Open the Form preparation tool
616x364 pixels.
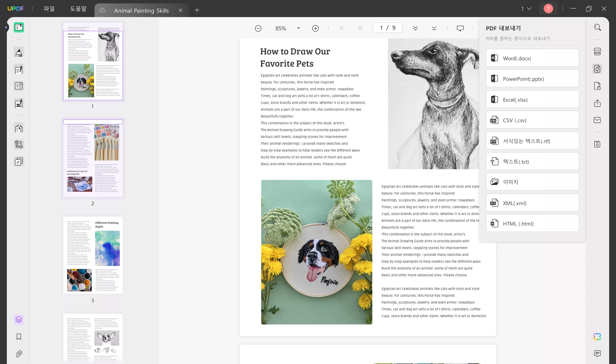[x=19, y=86]
